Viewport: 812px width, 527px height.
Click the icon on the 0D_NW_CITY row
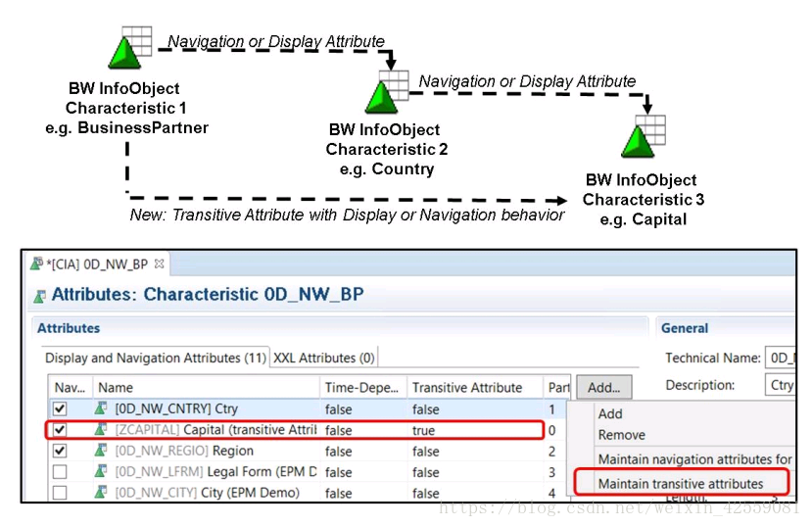tap(101, 493)
